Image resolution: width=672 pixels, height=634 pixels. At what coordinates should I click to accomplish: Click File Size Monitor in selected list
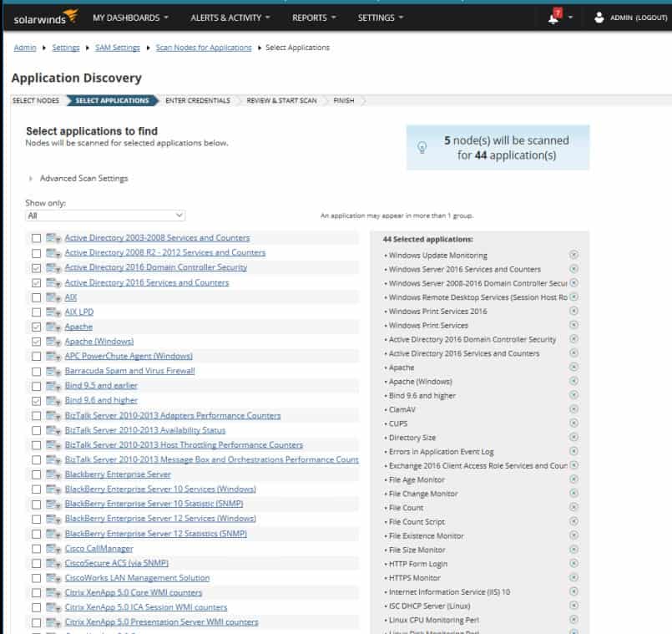(x=417, y=550)
